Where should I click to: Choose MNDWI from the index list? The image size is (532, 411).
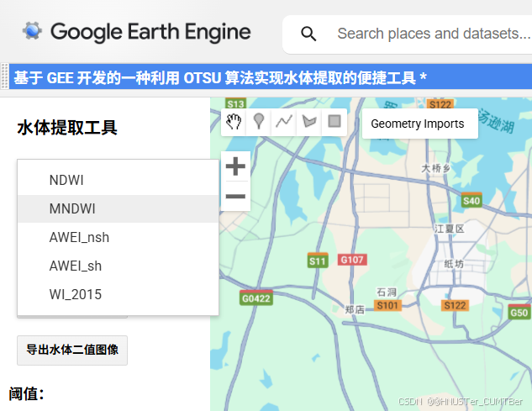(118, 208)
